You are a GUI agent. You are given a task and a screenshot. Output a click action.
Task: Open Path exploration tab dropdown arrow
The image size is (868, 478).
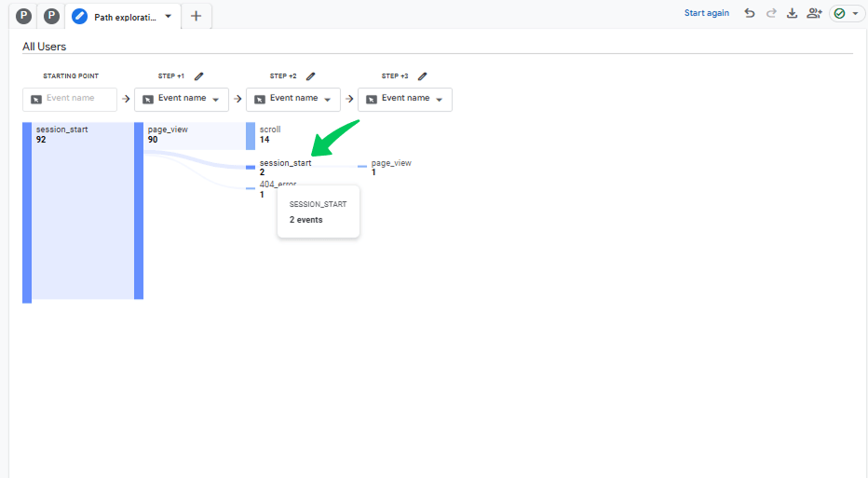click(169, 16)
